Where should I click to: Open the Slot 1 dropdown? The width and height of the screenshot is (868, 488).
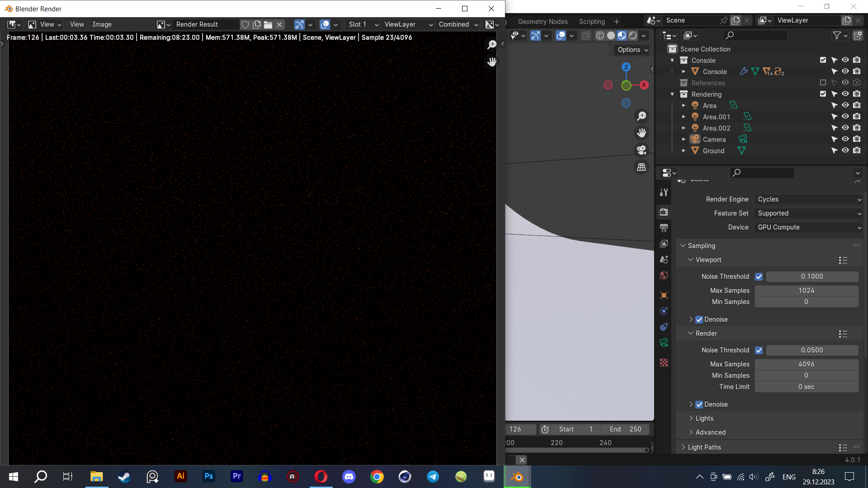363,24
